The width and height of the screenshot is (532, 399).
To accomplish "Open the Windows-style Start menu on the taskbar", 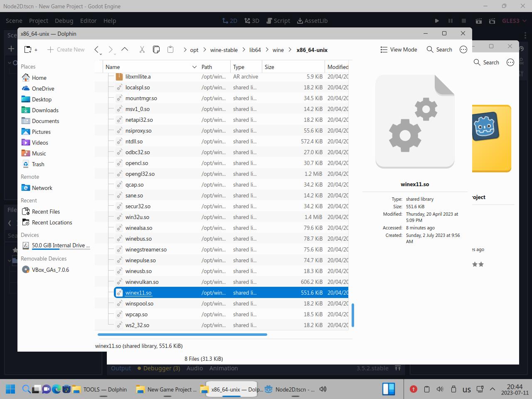I will click(x=10, y=389).
